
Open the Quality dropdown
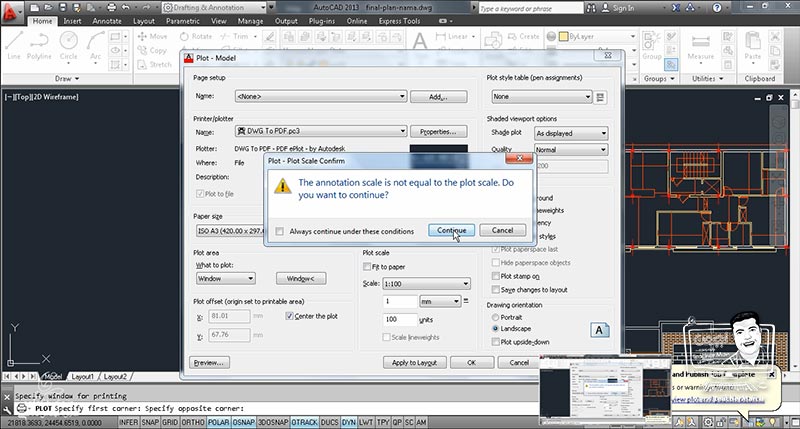click(x=571, y=149)
